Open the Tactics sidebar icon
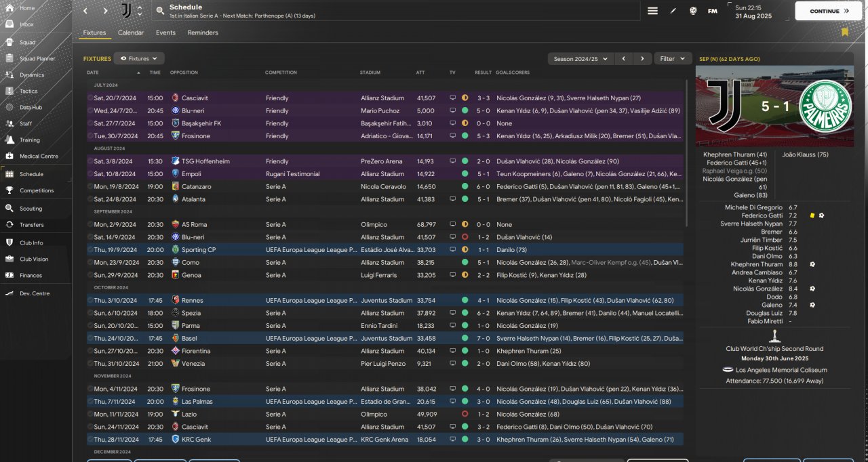 9,91
